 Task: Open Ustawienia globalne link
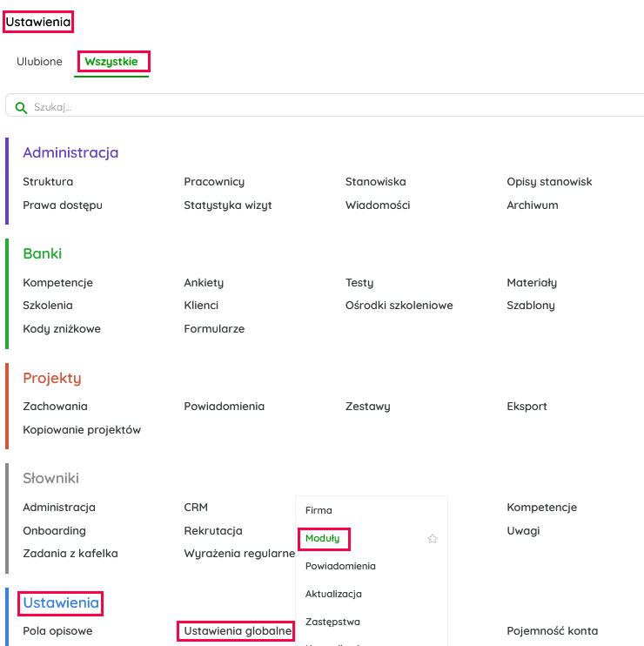coord(236,630)
